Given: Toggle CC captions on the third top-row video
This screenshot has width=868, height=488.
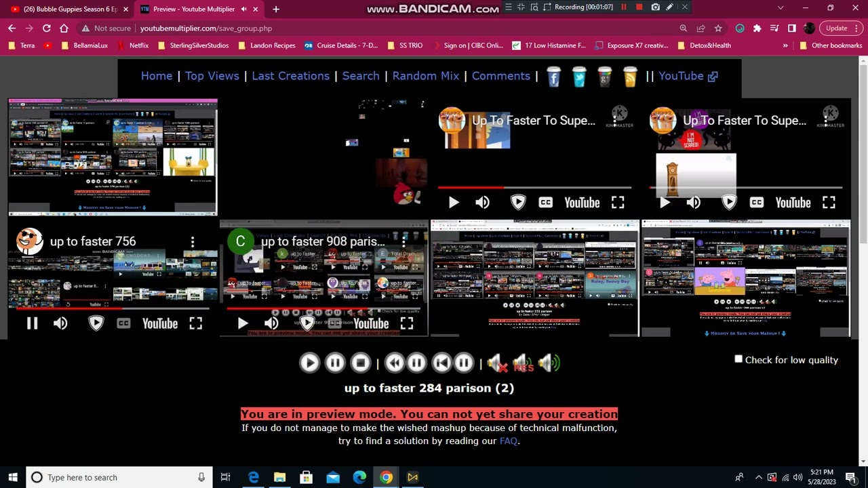Looking at the screenshot, I should 545,202.
